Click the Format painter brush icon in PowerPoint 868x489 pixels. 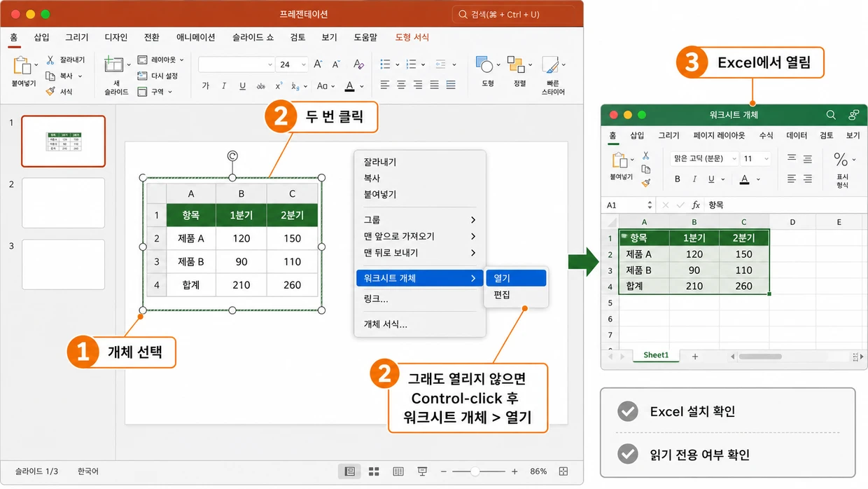tap(50, 91)
